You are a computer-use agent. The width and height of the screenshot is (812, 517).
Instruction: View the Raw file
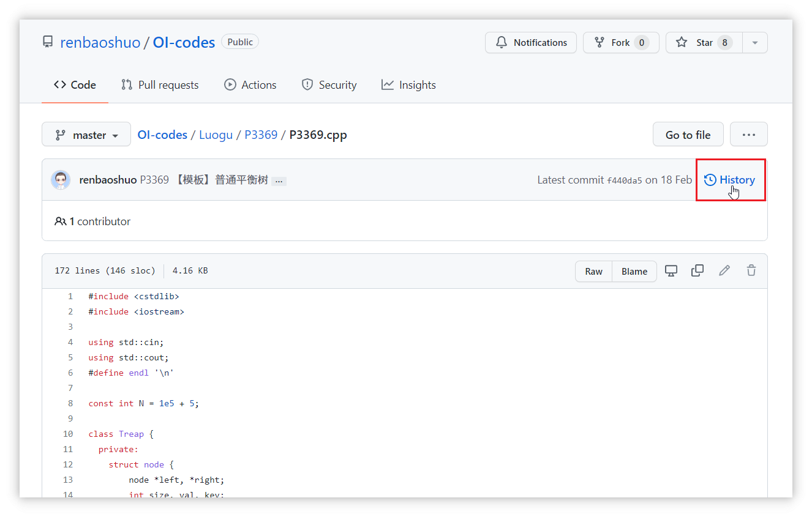coord(593,271)
